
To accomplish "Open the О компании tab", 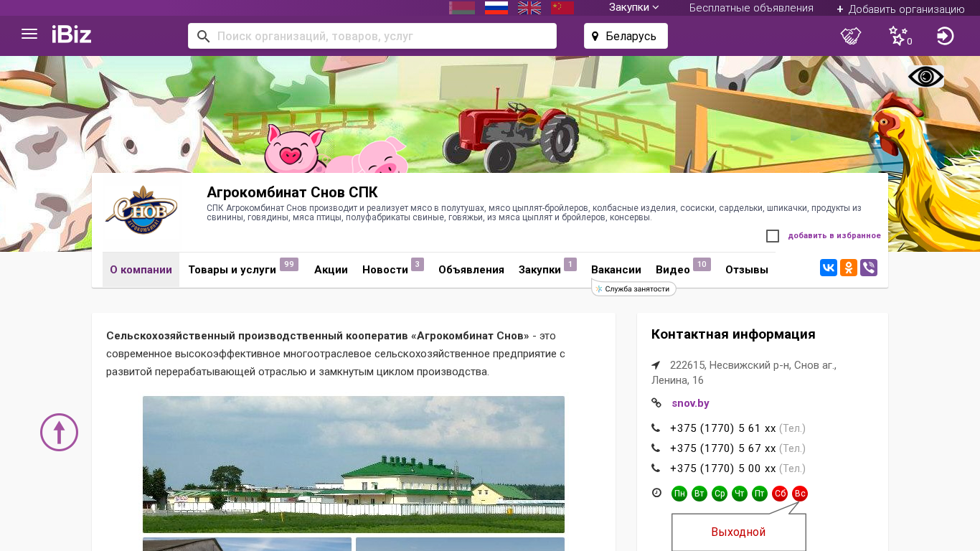I will pyautogui.click(x=141, y=270).
